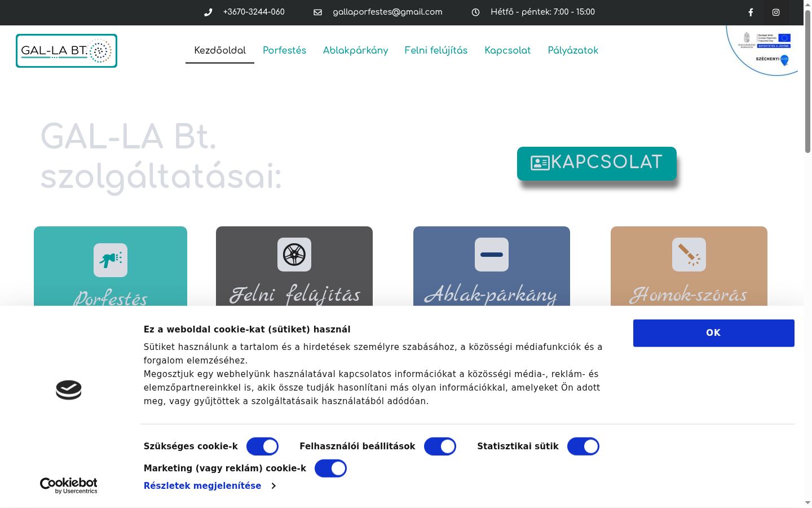The height and width of the screenshot is (508, 812).
Task: Open the Ablakpárkány menu item
Action: point(355,50)
